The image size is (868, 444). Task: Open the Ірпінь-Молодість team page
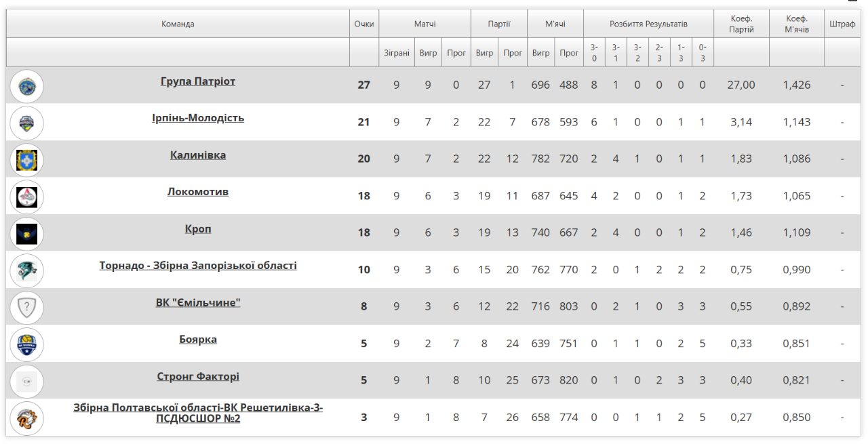[198, 118]
